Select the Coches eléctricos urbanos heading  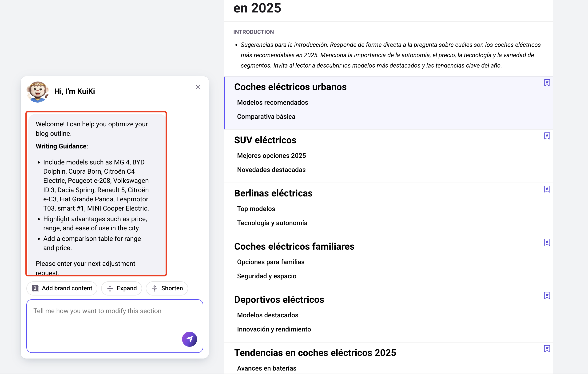tap(290, 87)
